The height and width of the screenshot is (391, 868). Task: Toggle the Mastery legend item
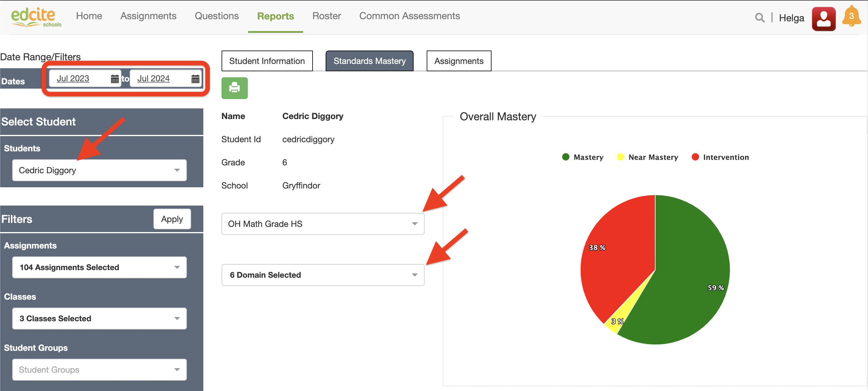[583, 157]
